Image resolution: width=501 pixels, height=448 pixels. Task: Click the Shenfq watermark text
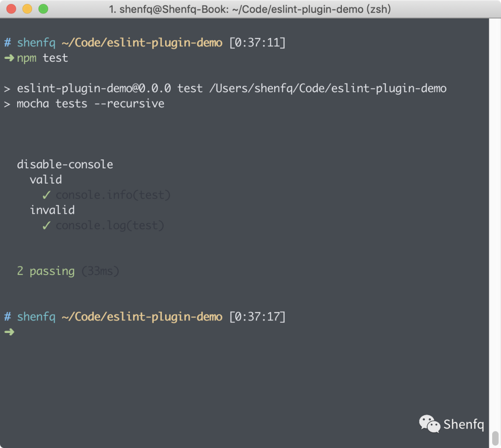coord(463,424)
